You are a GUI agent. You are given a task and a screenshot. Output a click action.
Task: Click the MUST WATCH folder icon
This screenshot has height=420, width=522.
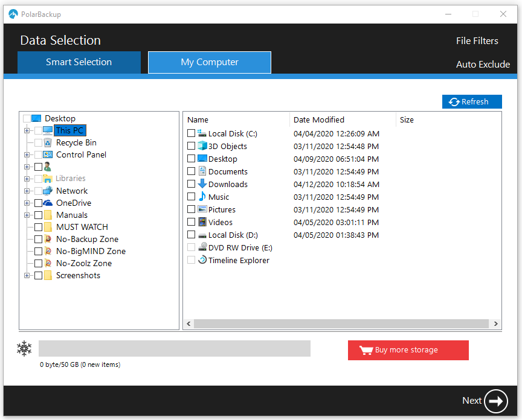48,227
